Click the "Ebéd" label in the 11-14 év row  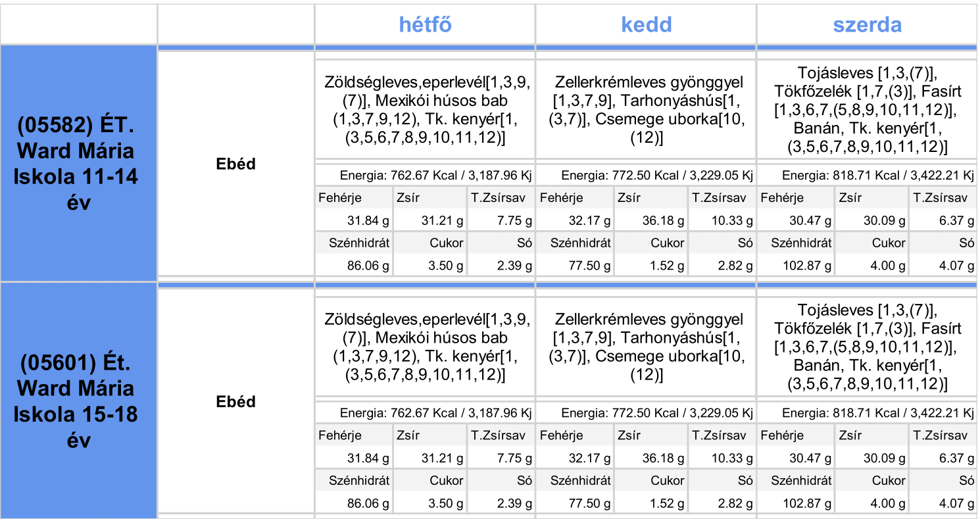pos(235,164)
